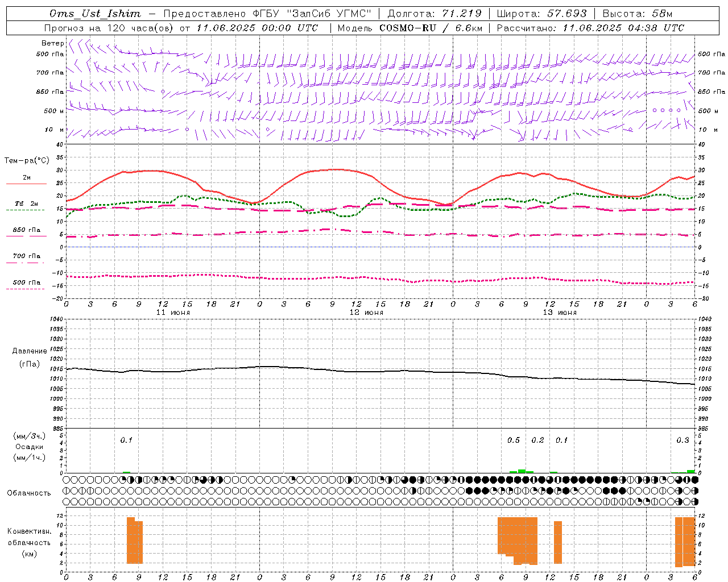Click the 0.3 precipitation amount value
This screenshot has height=582, width=728.
[x=682, y=440]
